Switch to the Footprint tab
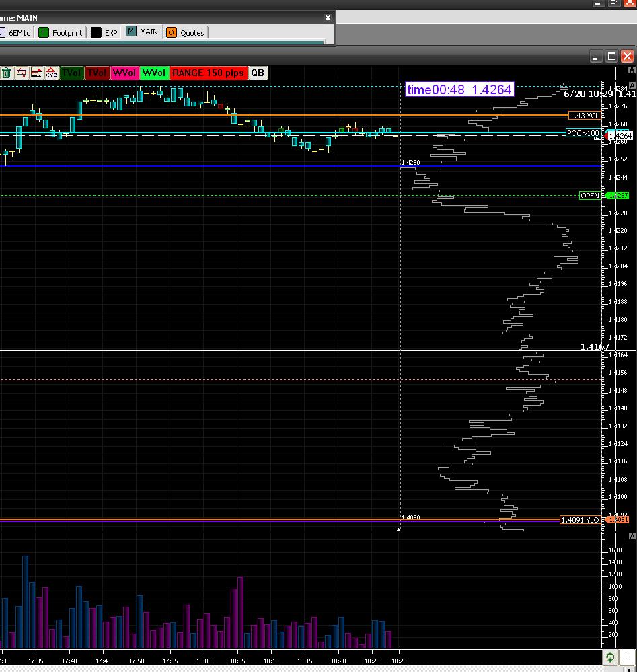This screenshot has height=672, width=637. [61, 32]
